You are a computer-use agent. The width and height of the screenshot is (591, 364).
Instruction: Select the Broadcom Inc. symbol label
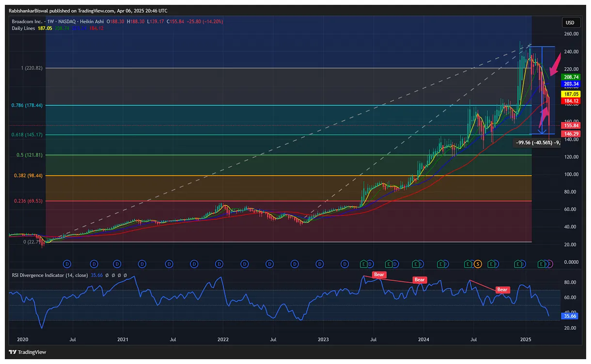point(27,21)
